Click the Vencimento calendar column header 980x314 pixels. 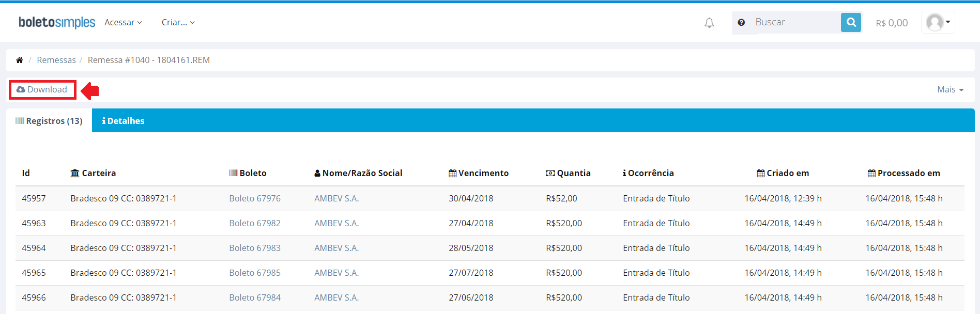479,173
